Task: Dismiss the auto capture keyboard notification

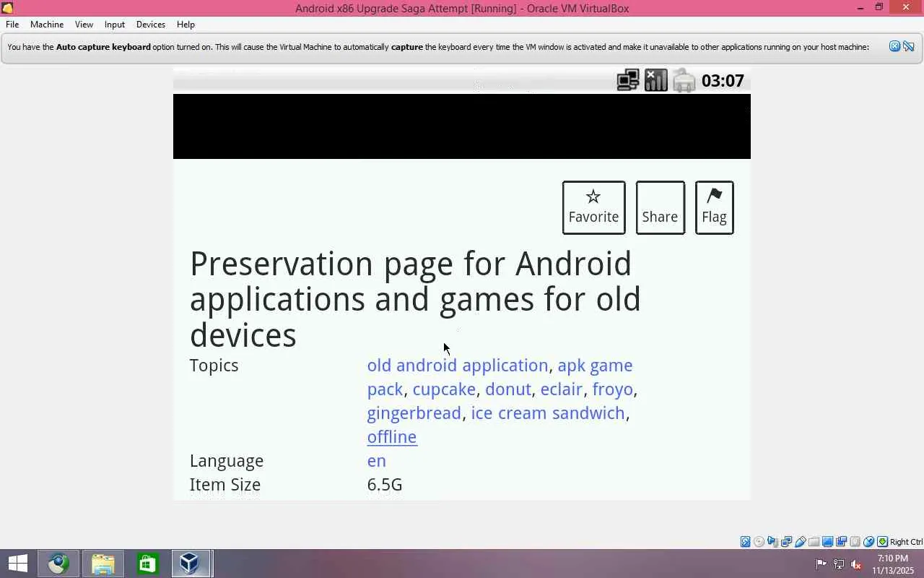Action: tap(894, 46)
